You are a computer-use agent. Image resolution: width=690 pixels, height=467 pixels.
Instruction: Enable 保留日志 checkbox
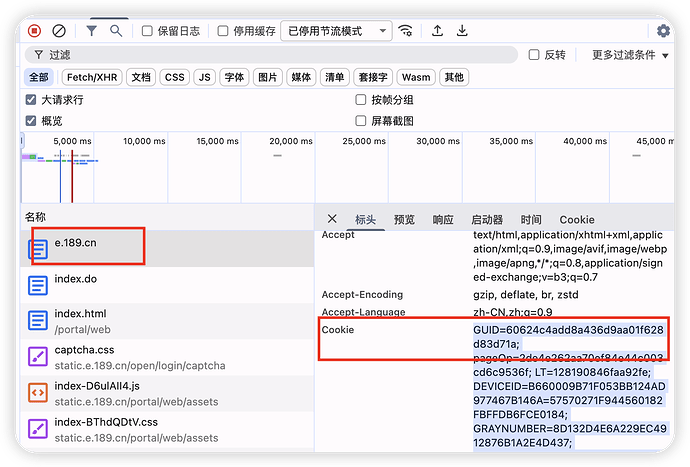147,31
